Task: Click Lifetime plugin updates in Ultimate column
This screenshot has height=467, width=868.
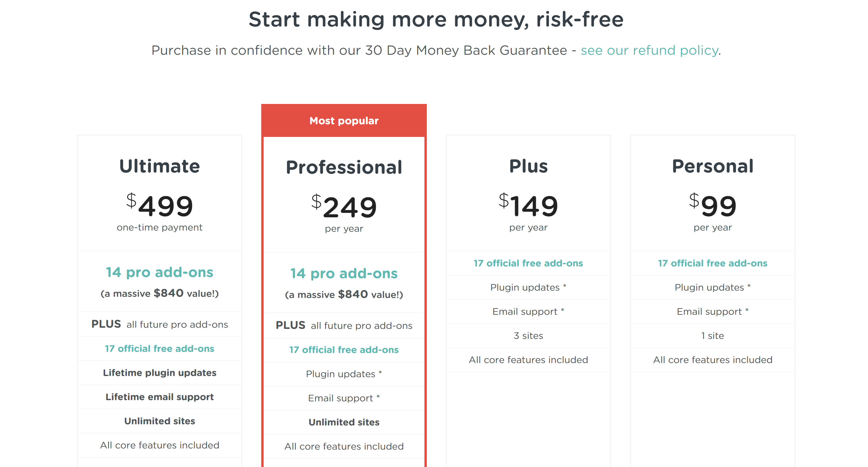Action: coord(159,373)
